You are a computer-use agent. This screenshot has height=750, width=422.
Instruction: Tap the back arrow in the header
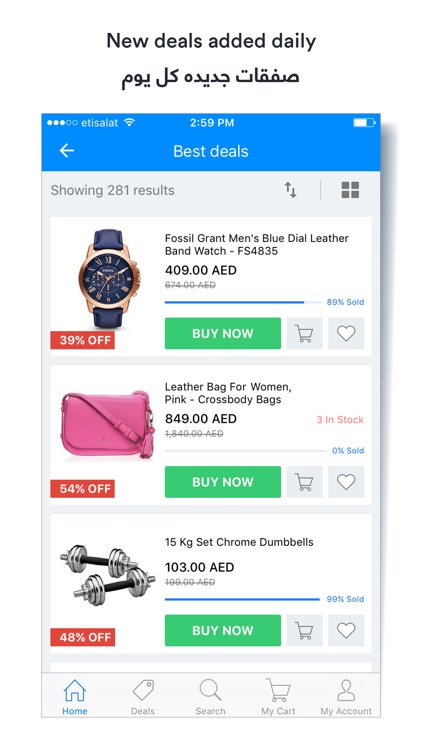tap(67, 151)
